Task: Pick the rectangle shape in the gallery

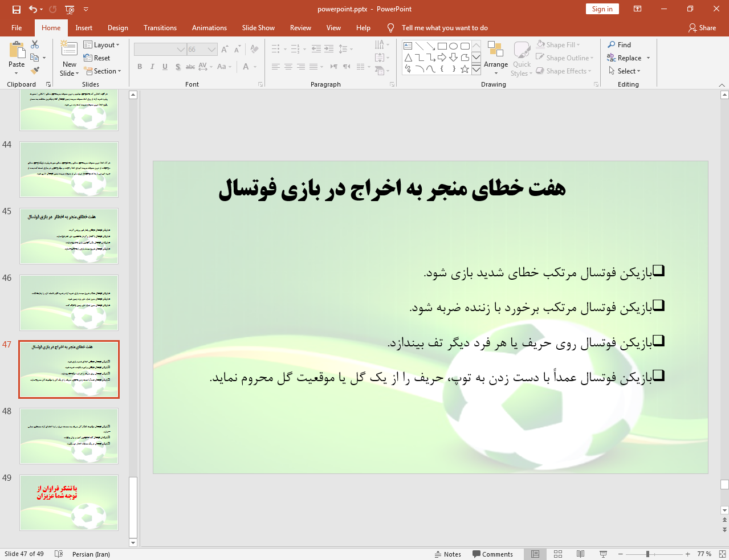Action: [x=442, y=46]
